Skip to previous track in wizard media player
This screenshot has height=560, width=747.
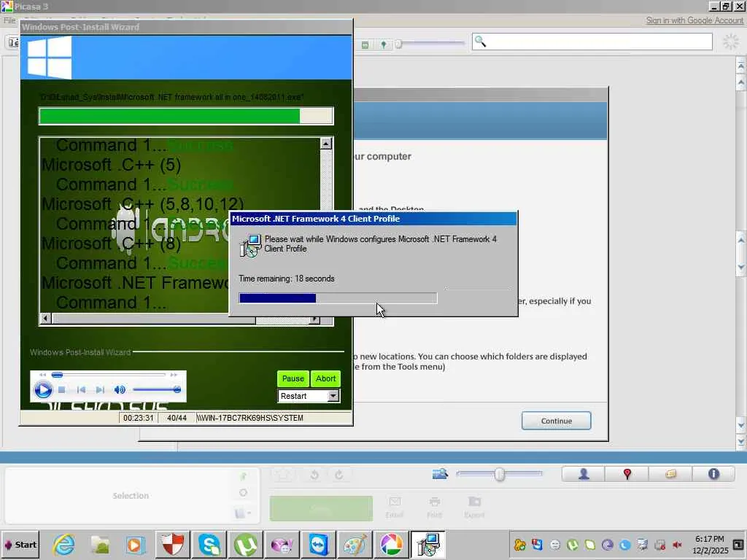[x=82, y=390]
